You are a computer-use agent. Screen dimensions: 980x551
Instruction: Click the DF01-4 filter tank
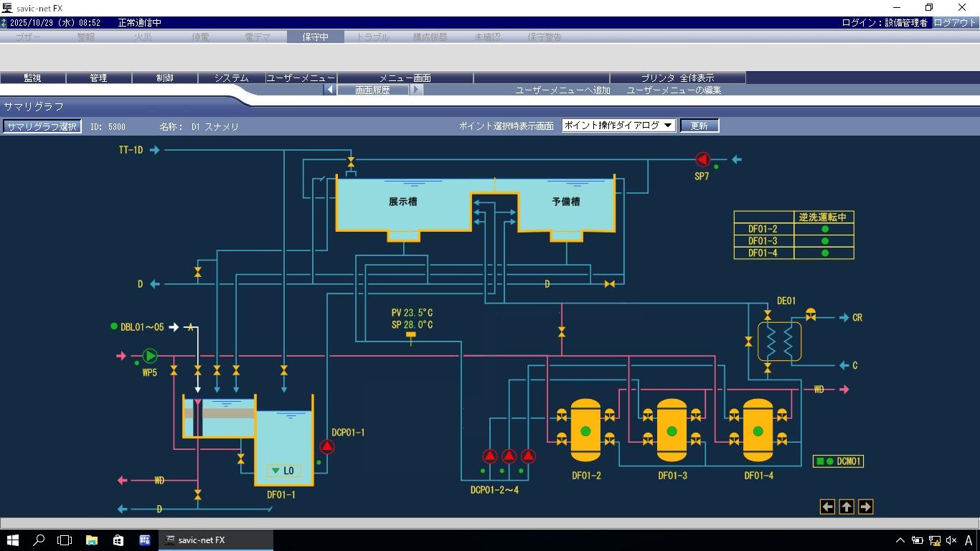[758, 430]
